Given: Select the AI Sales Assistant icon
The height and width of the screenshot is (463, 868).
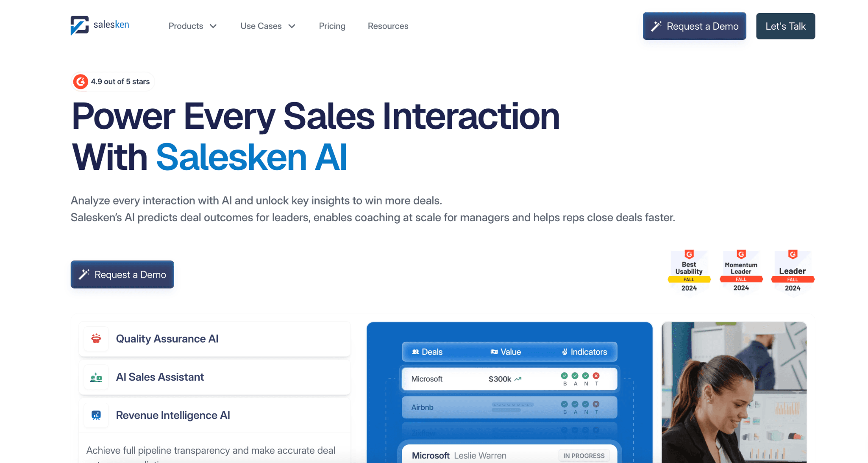Looking at the screenshot, I should (96, 377).
